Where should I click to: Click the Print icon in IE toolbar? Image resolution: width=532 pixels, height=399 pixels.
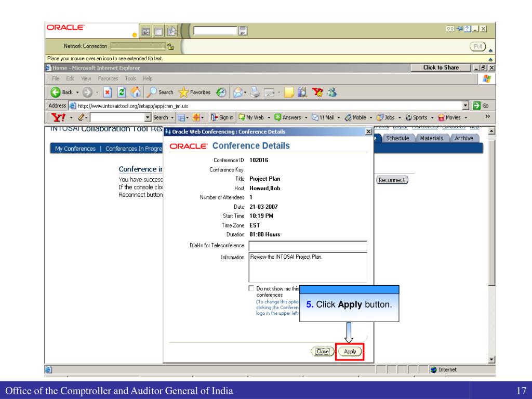255,92
